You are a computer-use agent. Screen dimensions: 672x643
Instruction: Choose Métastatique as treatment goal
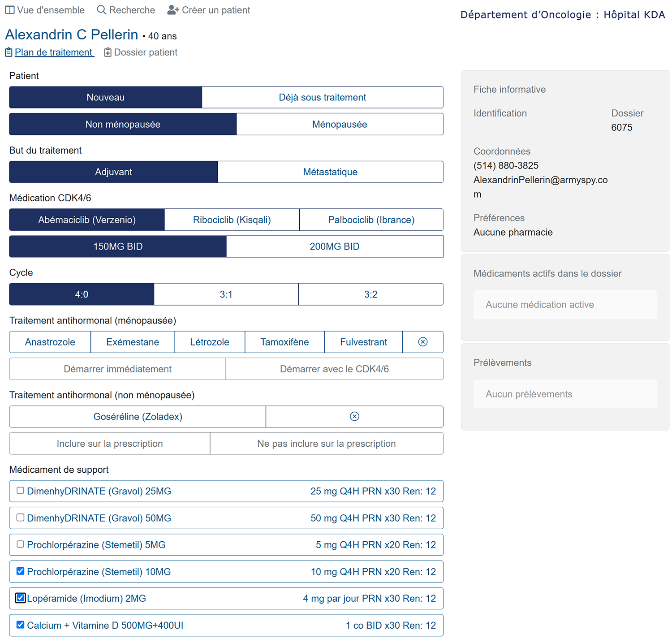click(330, 172)
